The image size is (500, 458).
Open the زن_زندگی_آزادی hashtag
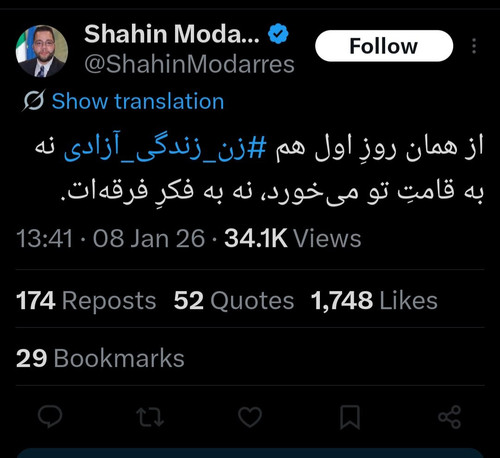(165, 149)
